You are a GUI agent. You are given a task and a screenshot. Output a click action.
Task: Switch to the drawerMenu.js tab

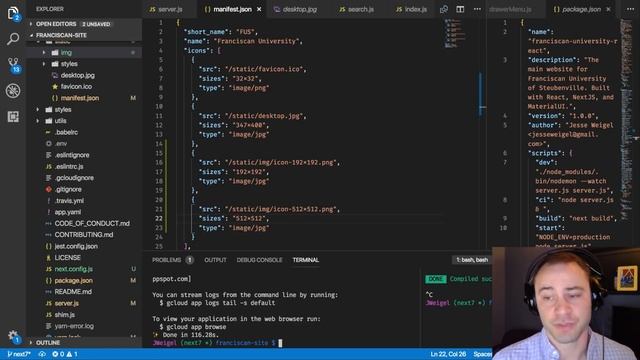(510, 9)
